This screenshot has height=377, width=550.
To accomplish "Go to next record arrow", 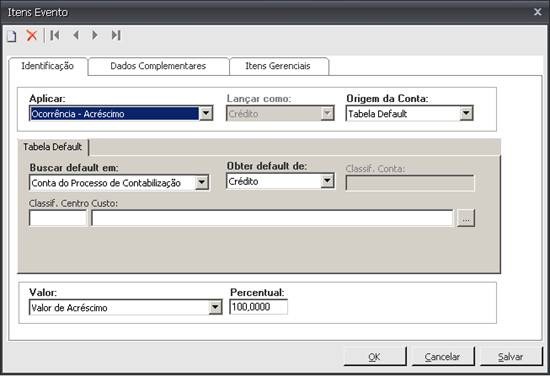I will [x=95, y=35].
